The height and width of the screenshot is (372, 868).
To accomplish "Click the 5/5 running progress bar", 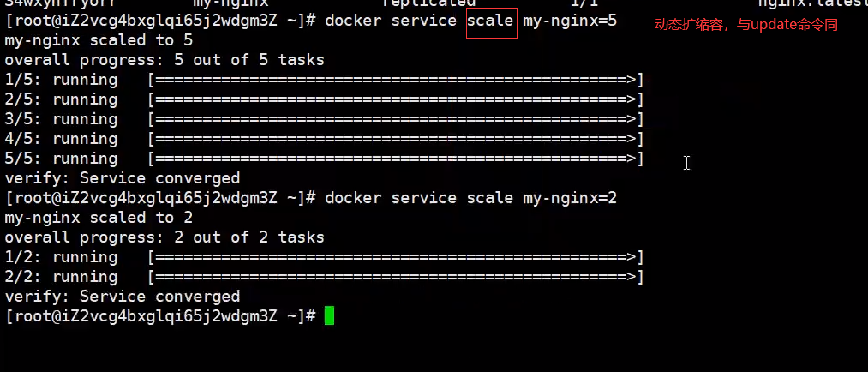I will 396,159.
